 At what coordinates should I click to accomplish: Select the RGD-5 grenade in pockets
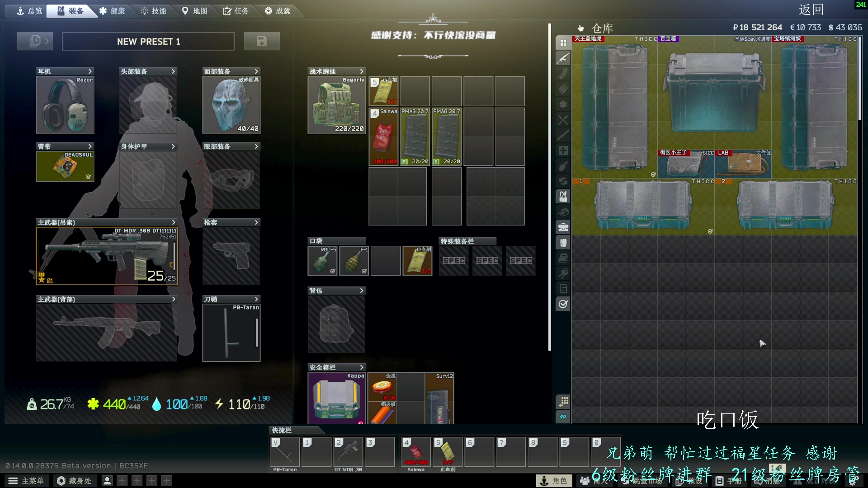(322, 261)
